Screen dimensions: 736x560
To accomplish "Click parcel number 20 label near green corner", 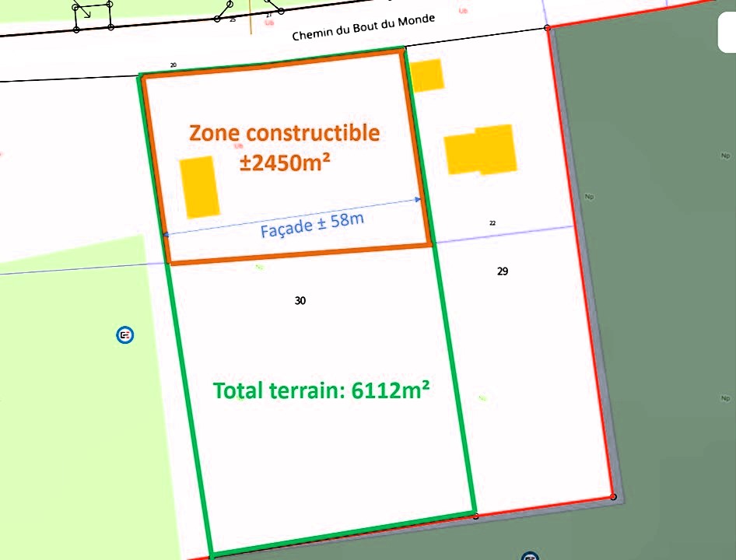I will coord(173,65).
